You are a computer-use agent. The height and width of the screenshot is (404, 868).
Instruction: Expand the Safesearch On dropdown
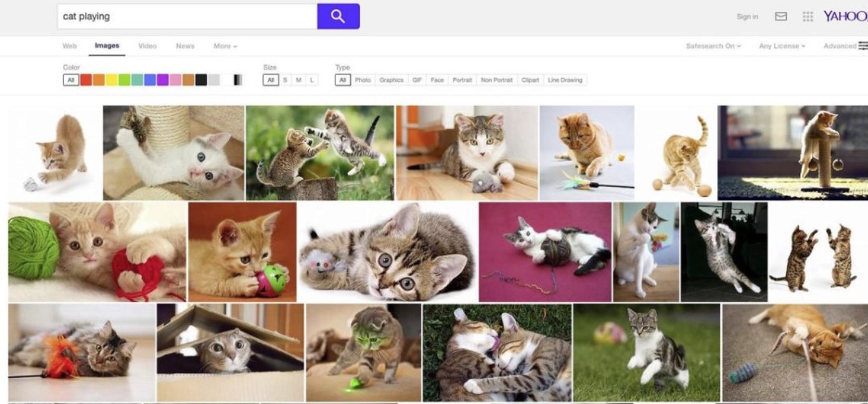[713, 46]
